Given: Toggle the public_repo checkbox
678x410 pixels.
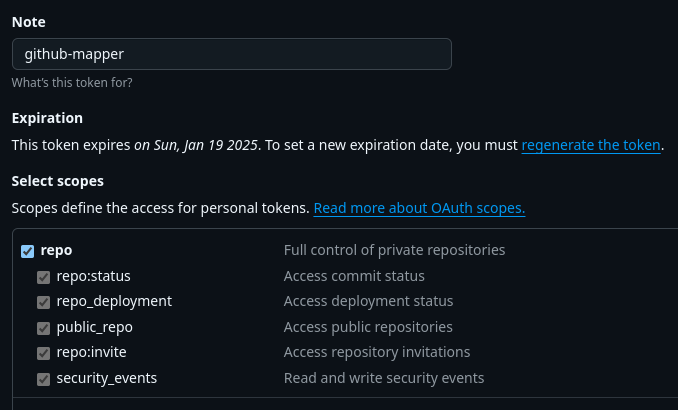Looking at the screenshot, I should (x=44, y=327).
